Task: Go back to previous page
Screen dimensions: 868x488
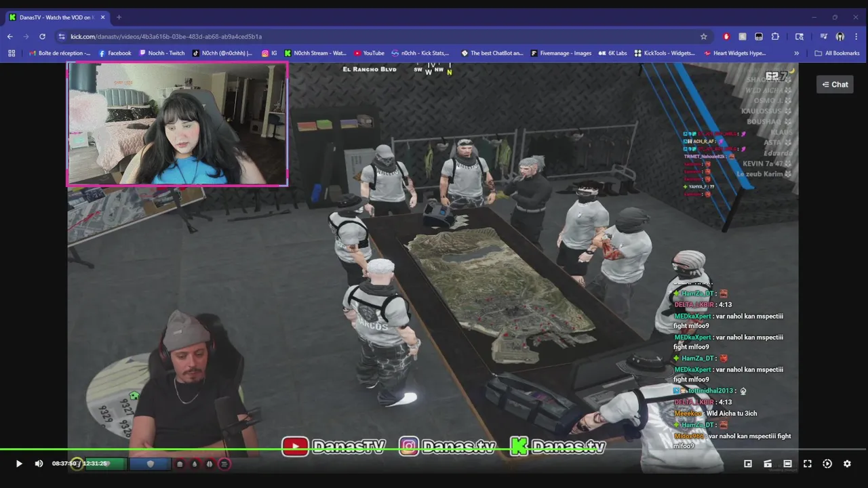Action: point(9,37)
